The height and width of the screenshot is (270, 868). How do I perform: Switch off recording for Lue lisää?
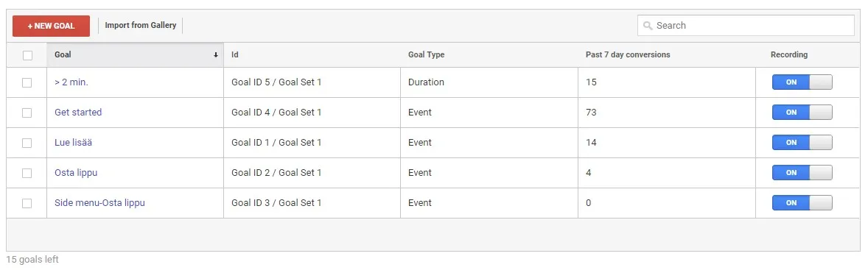tap(802, 143)
